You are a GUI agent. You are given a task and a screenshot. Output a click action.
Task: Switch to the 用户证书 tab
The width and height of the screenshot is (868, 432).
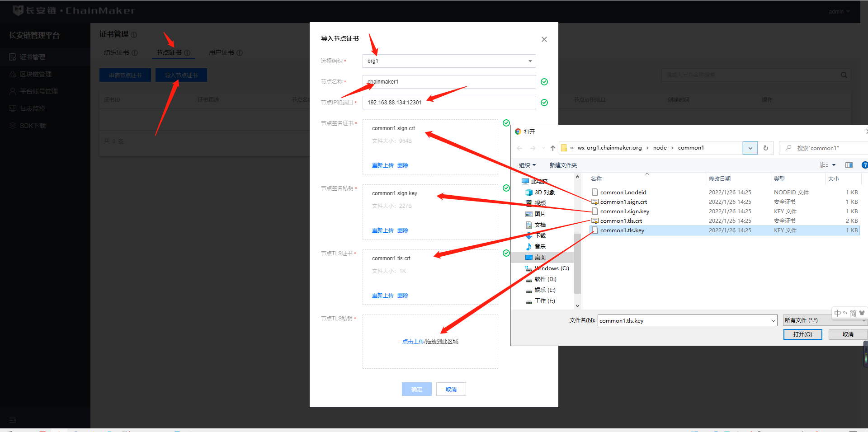(x=222, y=52)
